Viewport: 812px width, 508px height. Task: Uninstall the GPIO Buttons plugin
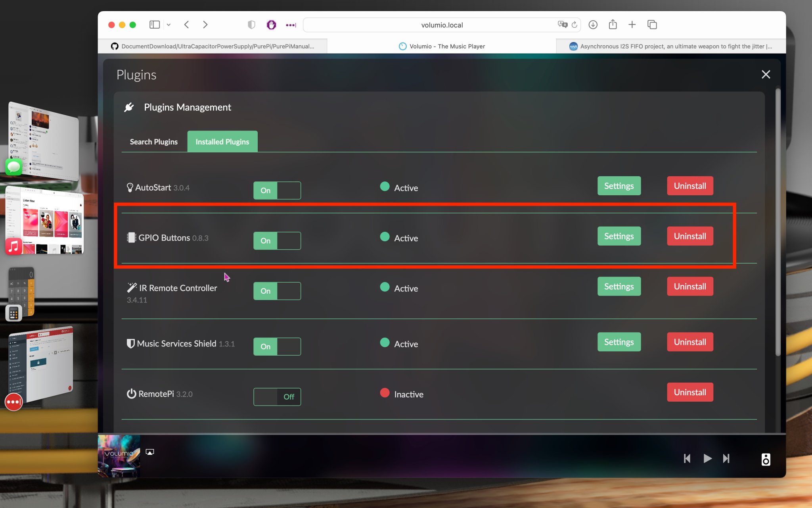[x=690, y=236]
